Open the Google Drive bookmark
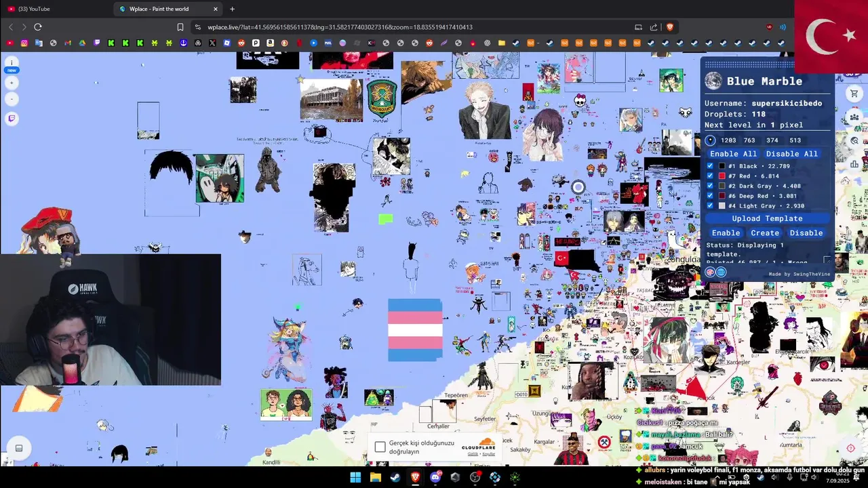Image resolution: width=868 pixels, height=488 pixels. tap(82, 43)
